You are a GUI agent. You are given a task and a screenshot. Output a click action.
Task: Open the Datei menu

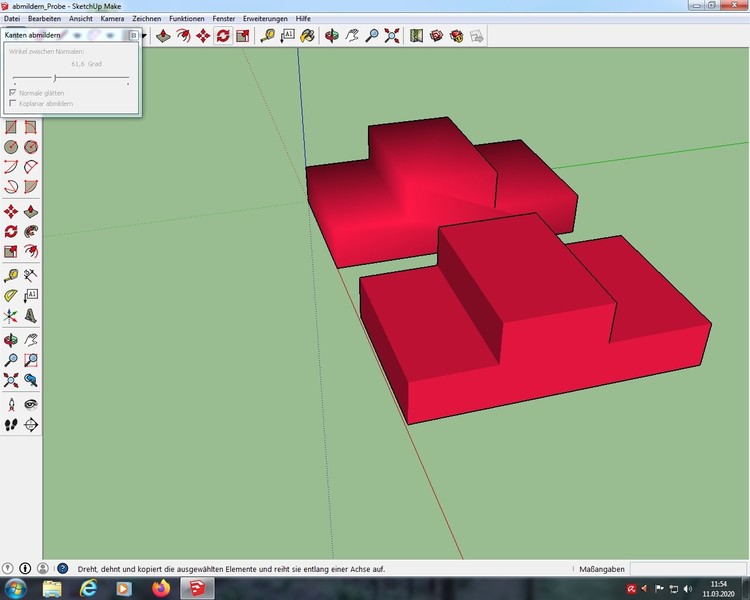(12, 19)
